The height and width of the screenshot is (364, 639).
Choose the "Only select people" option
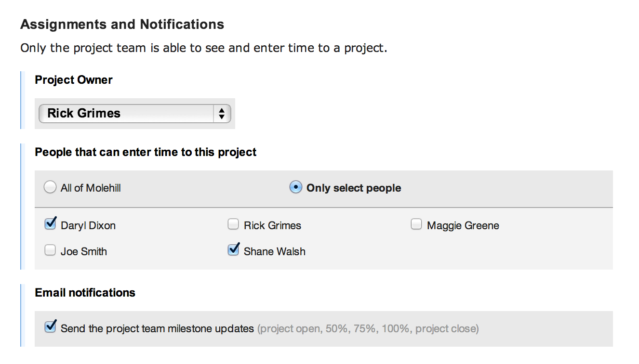pos(295,187)
